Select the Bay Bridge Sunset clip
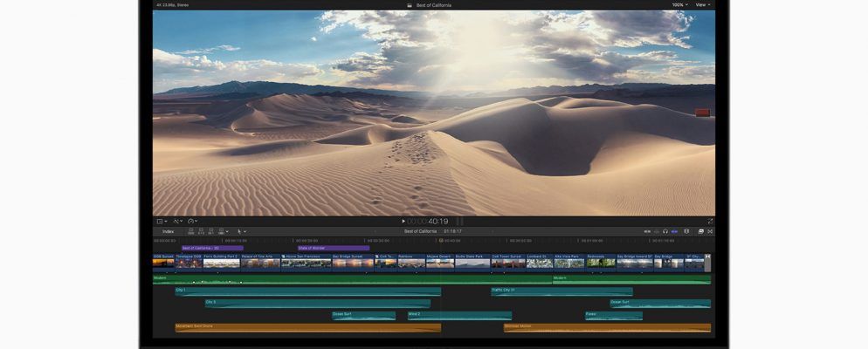Screen dimensions: 868x349 click(353, 263)
